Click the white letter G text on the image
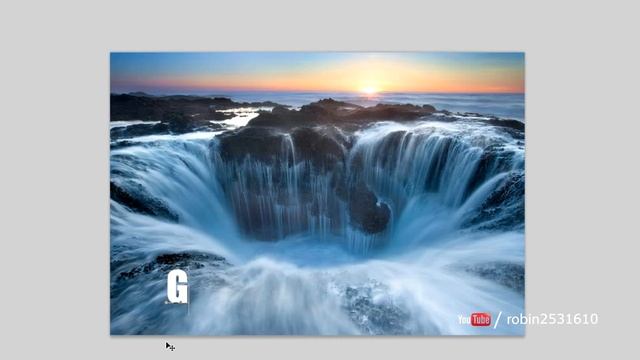The height and width of the screenshot is (360, 640). (x=178, y=287)
